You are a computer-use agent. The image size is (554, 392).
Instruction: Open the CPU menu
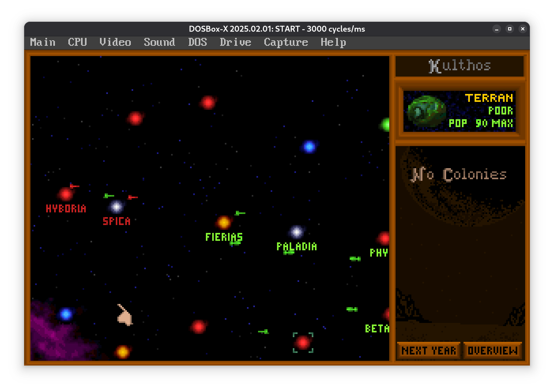(77, 42)
